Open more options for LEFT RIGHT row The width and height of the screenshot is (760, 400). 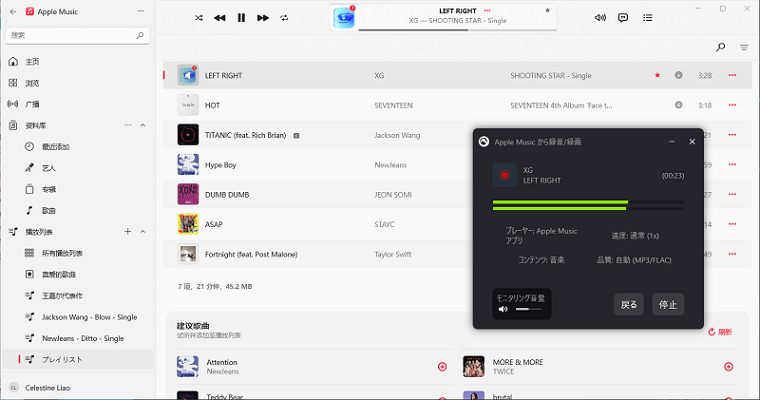pos(732,75)
